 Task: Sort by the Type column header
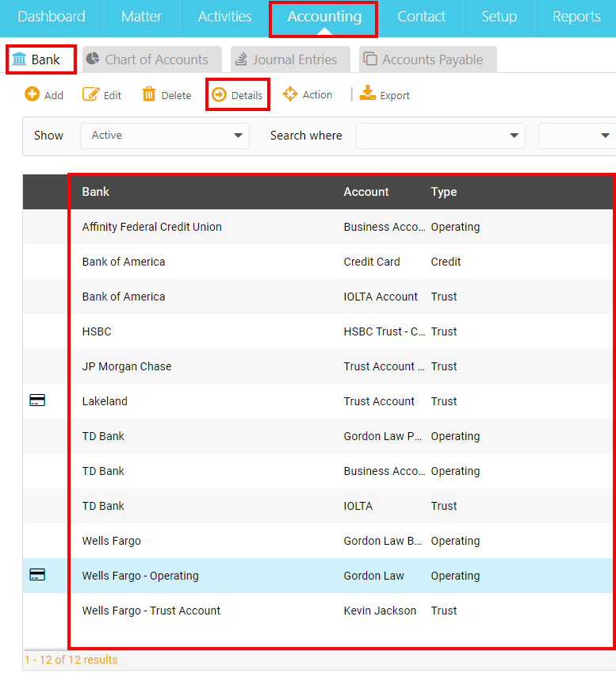coord(444,192)
